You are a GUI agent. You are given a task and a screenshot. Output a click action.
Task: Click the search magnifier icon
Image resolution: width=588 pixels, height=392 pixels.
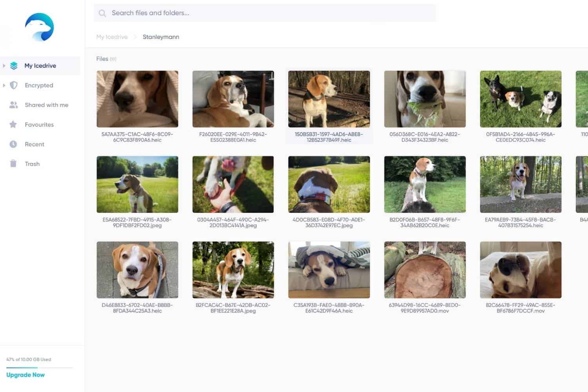coord(102,13)
